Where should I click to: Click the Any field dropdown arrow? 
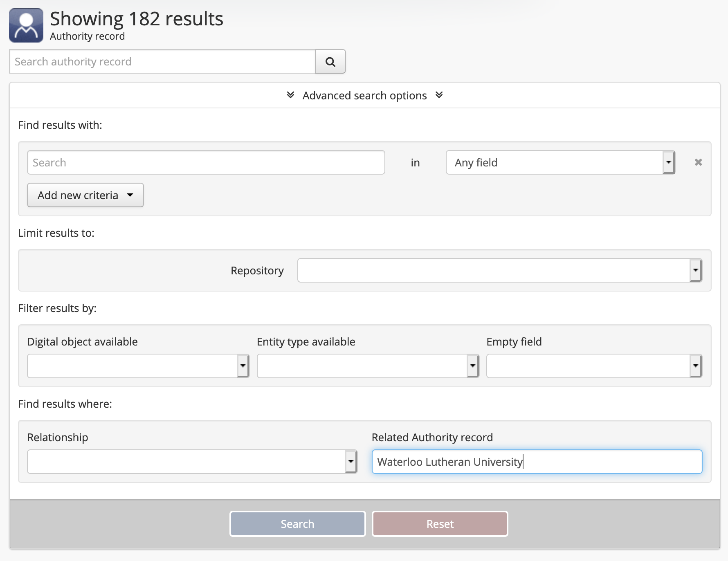point(668,162)
